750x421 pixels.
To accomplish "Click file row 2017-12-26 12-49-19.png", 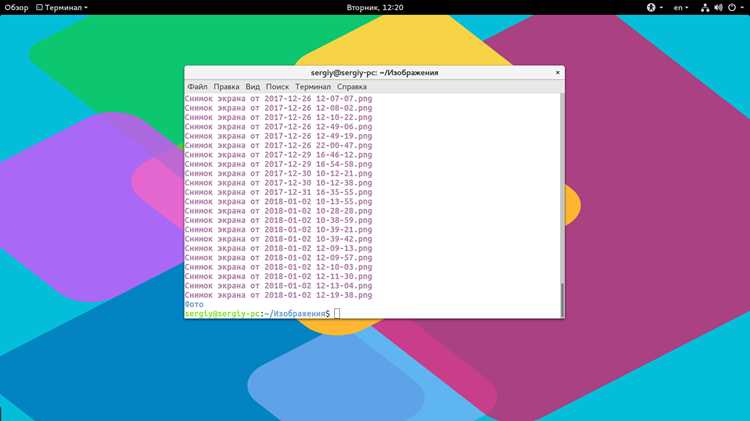I will 278,136.
